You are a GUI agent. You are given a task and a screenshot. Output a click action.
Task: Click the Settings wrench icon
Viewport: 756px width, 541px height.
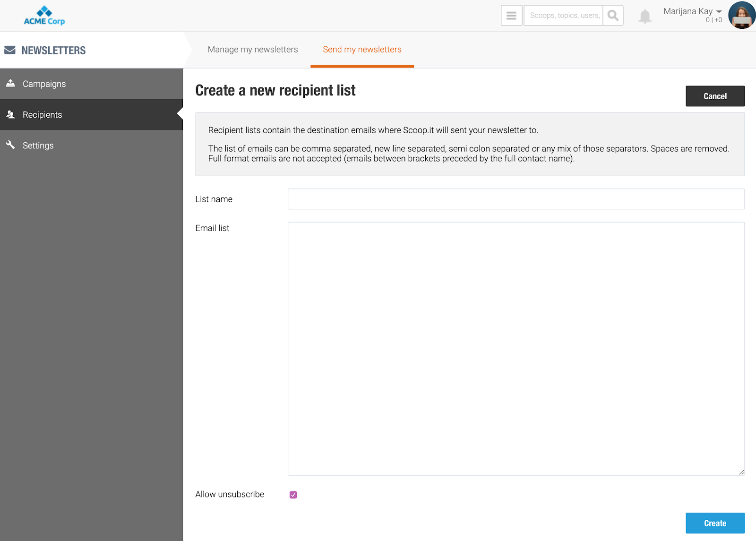10,145
